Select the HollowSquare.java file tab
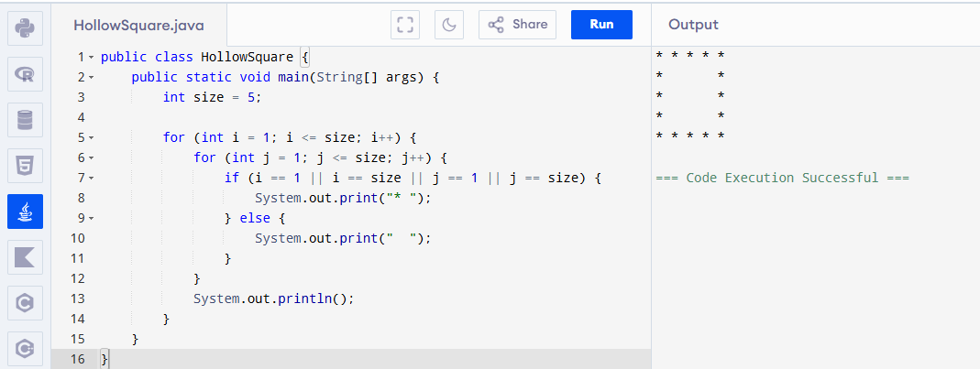Image resolution: width=980 pixels, height=369 pixels. (x=138, y=25)
